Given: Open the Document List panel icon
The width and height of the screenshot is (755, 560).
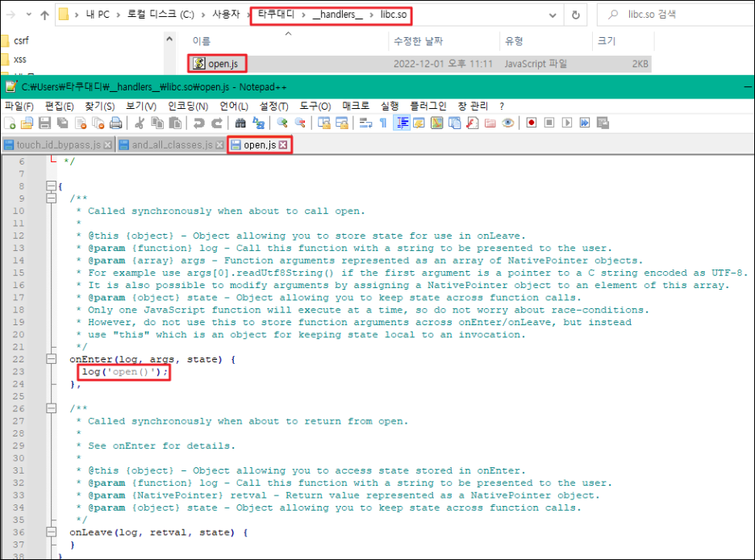Looking at the screenshot, I should [x=455, y=123].
